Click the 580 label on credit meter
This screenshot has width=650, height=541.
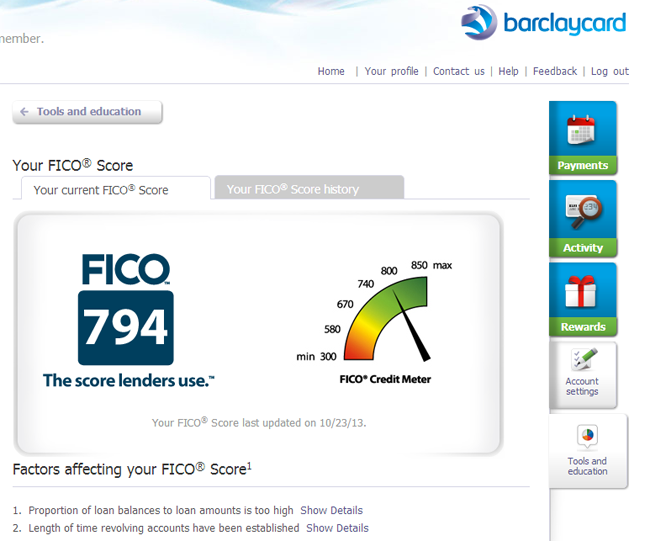(x=332, y=329)
